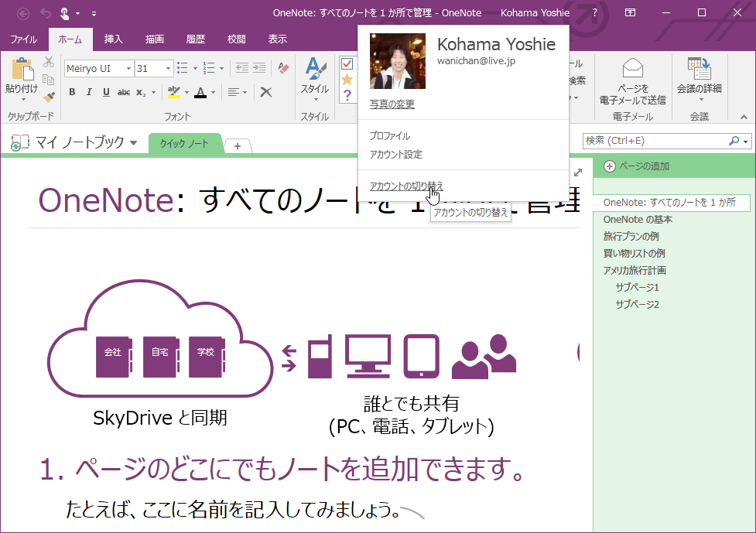The image size is (756, 533).
Task: Select the Format Painter brush
Action: (x=49, y=97)
